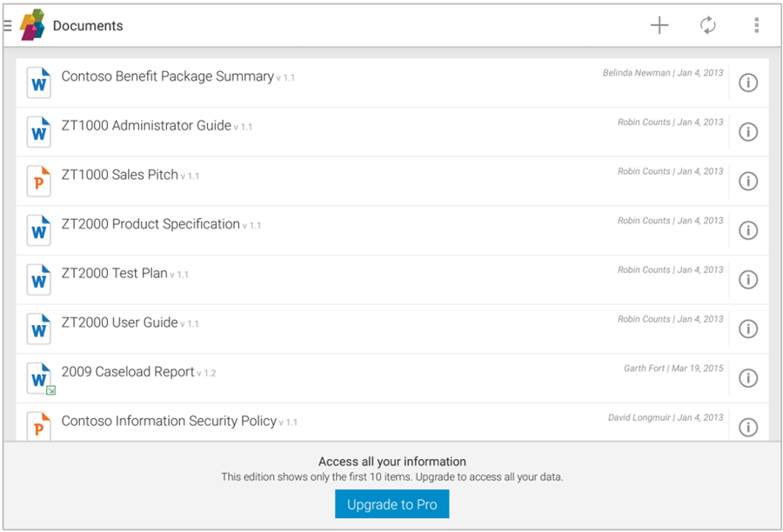
Task: Click the Upgrade to Pro button
Action: pyautogui.click(x=391, y=504)
